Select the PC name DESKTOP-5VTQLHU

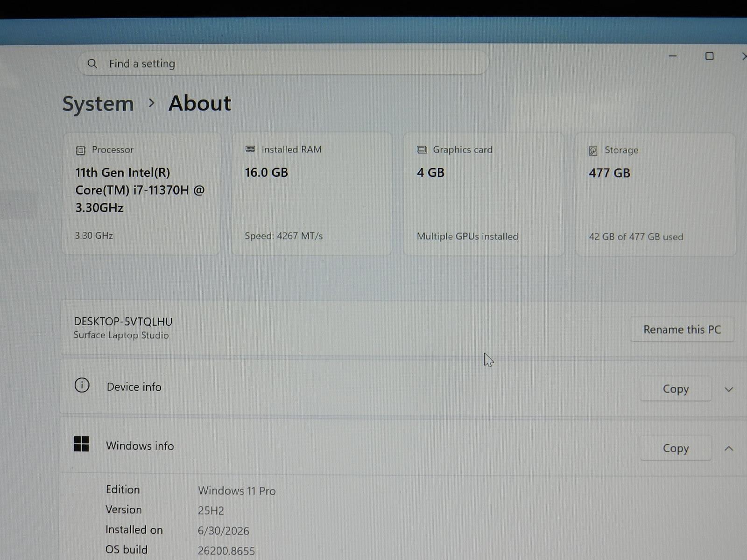point(123,322)
